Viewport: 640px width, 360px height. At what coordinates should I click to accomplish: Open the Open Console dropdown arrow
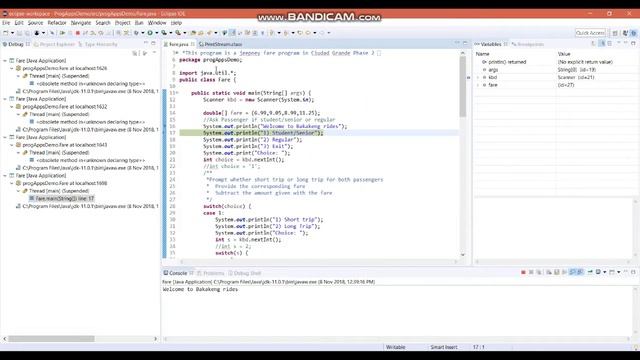(x=619, y=272)
